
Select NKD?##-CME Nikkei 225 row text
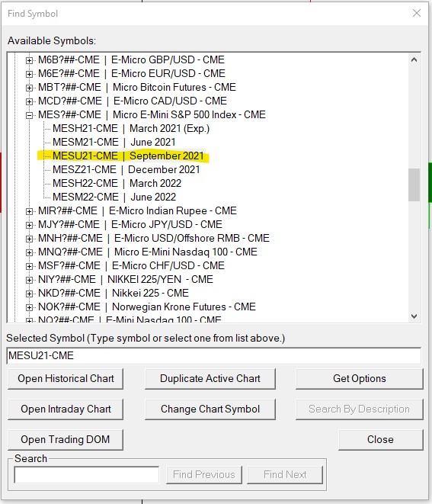point(113,293)
